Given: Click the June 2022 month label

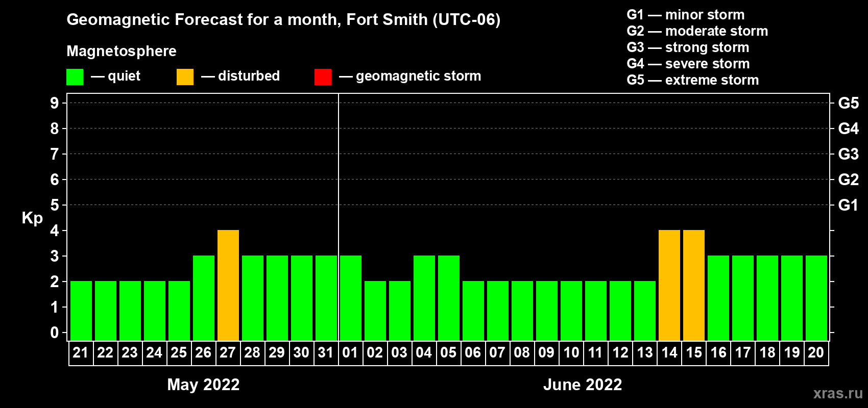Looking at the screenshot, I should click(583, 385).
